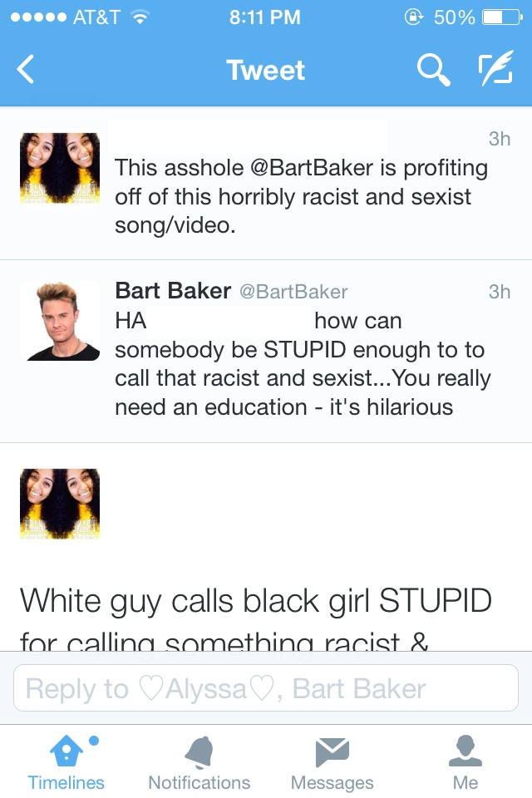The image size is (532, 798).
Task: Tap the first tweet's two-girls avatar
Action: click(60, 168)
